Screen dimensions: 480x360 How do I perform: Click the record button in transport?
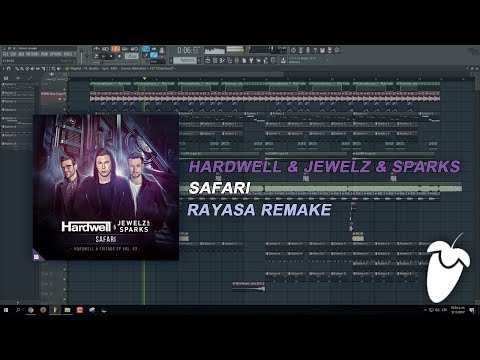click(119, 56)
